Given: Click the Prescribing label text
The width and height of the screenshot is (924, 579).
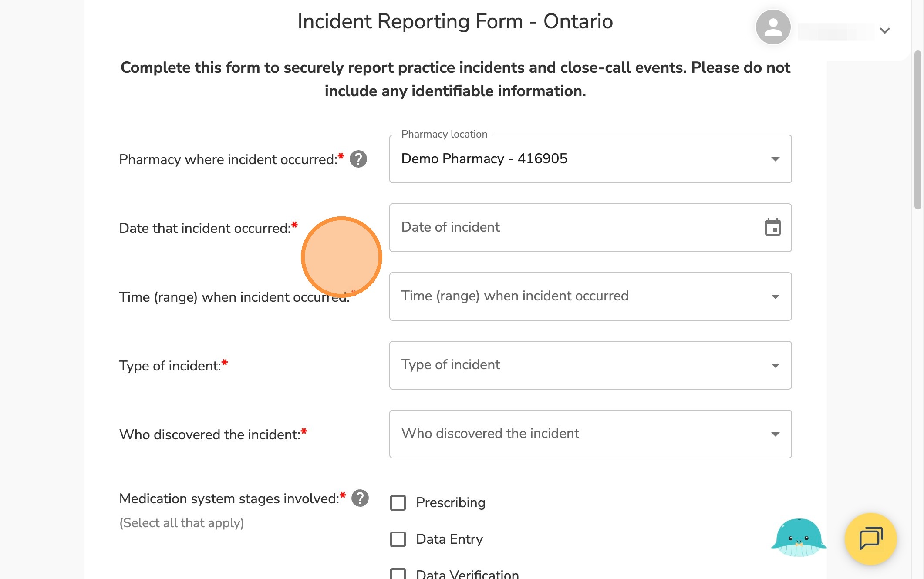Looking at the screenshot, I should [451, 503].
